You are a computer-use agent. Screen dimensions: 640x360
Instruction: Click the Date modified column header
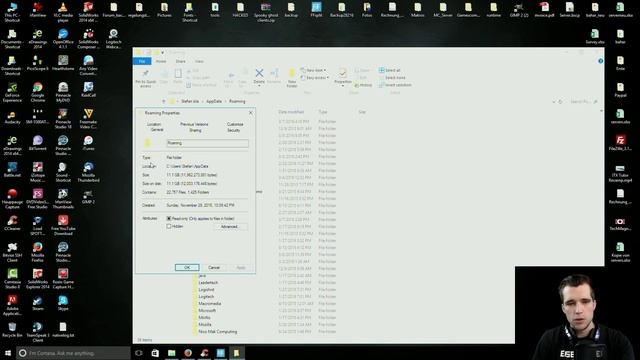click(291, 112)
